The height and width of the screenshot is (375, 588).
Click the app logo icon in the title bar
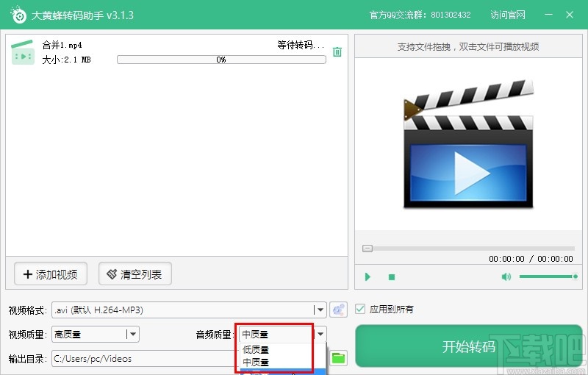(18, 15)
